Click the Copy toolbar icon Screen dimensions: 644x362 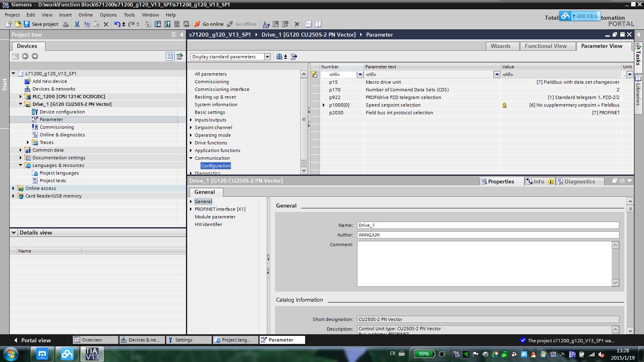87,24
